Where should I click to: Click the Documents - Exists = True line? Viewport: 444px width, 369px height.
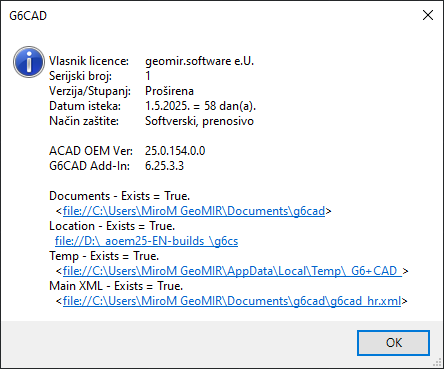coord(120,196)
